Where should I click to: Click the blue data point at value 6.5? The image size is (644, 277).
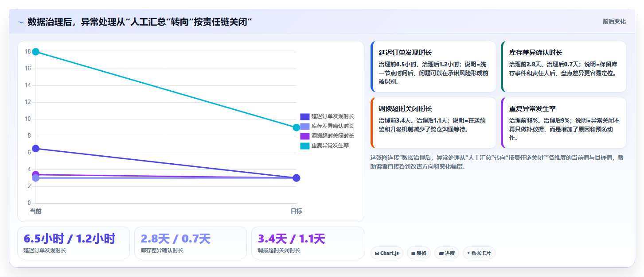click(36, 149)
